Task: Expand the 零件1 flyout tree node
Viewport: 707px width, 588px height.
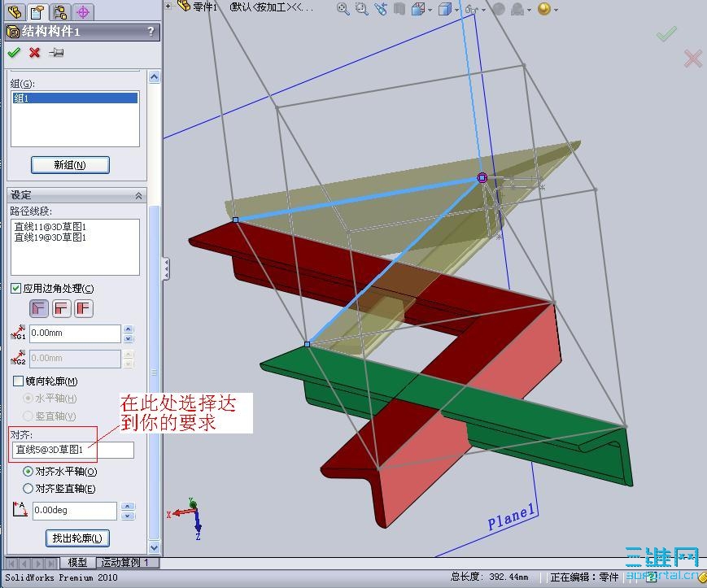Action: point(168,7)
